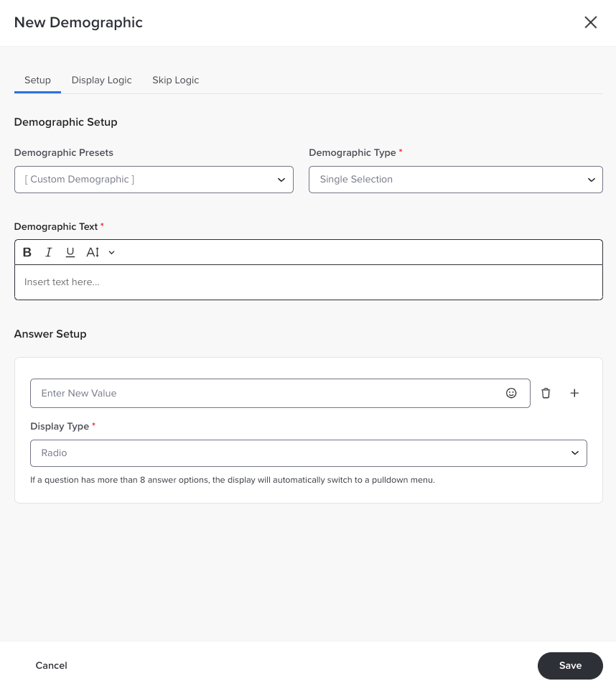This screenshot has width=616, height=686.
Task: Delete the answer value row
Action: (546, 394)
